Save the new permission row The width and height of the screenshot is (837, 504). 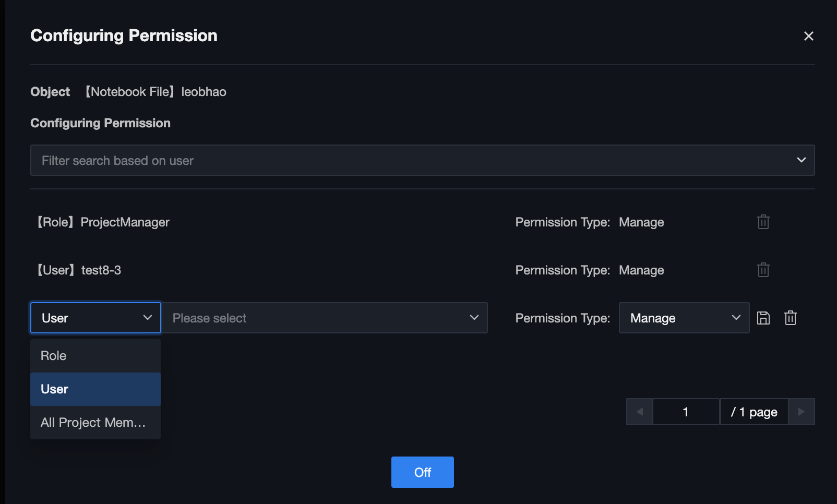point(763,318)
